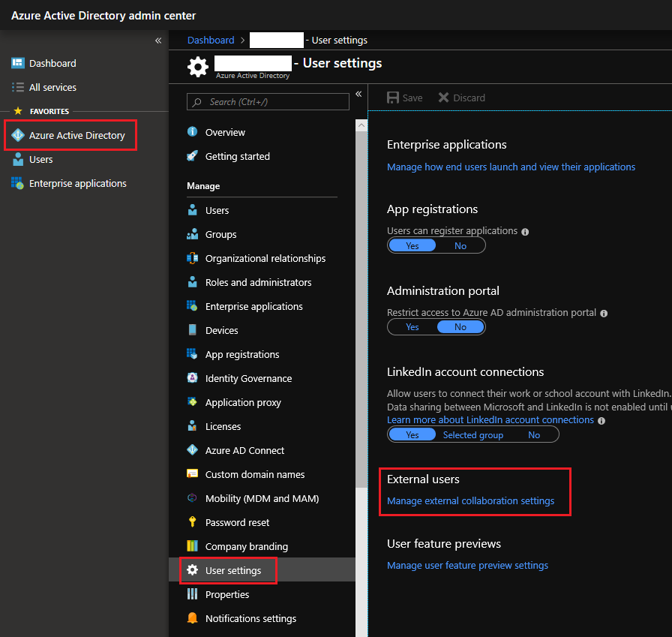Click the Azure Active Directory diamond icon
The image size is (672, 637).
pos(17,135)
